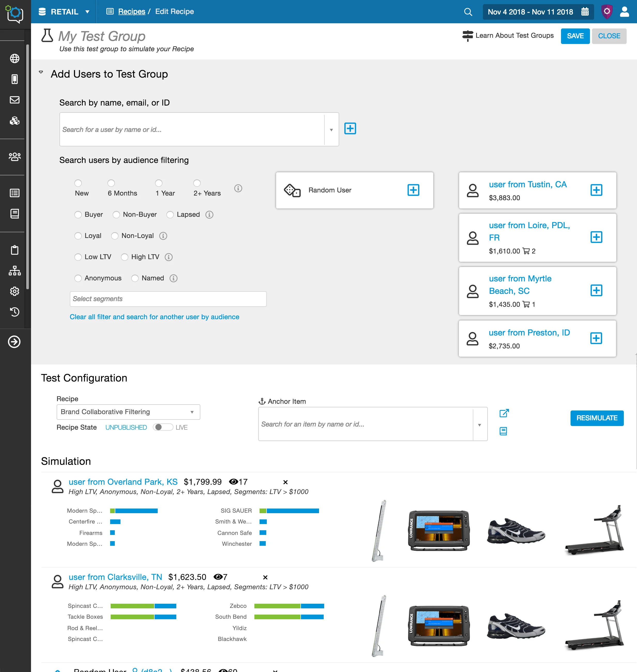This screenshot has height=672, width=637.
Task: Select the High LTV radio button
Action: coord(125,257)
